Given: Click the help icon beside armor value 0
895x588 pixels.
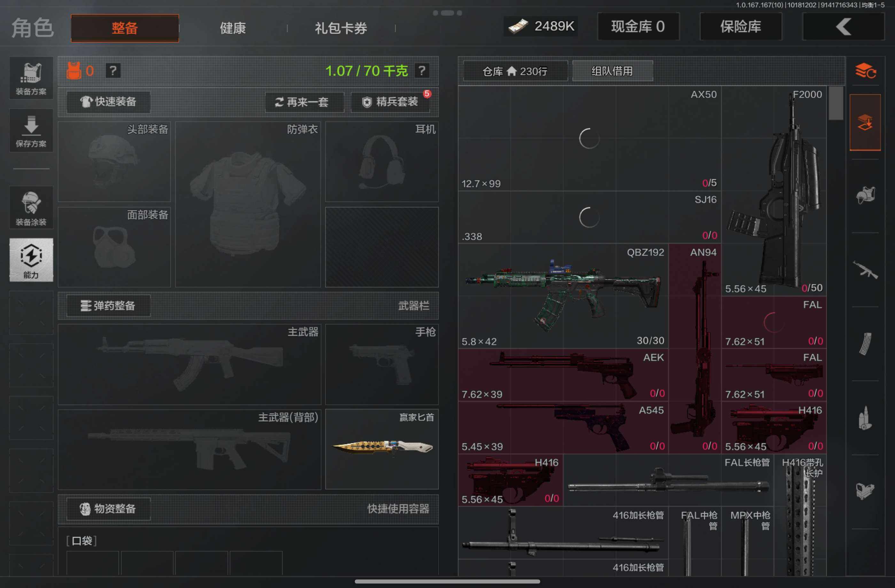Looking at the screenshot, I should click(x=113, y=71).
